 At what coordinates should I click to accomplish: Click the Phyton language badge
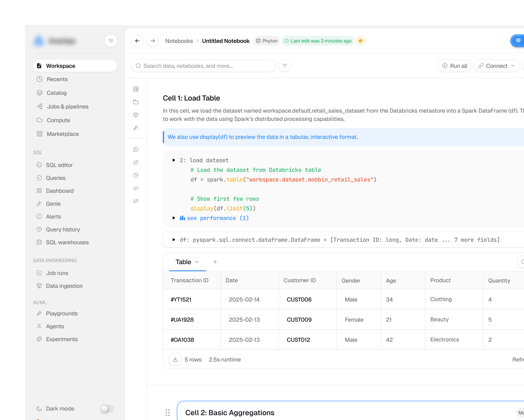[267, 41]
